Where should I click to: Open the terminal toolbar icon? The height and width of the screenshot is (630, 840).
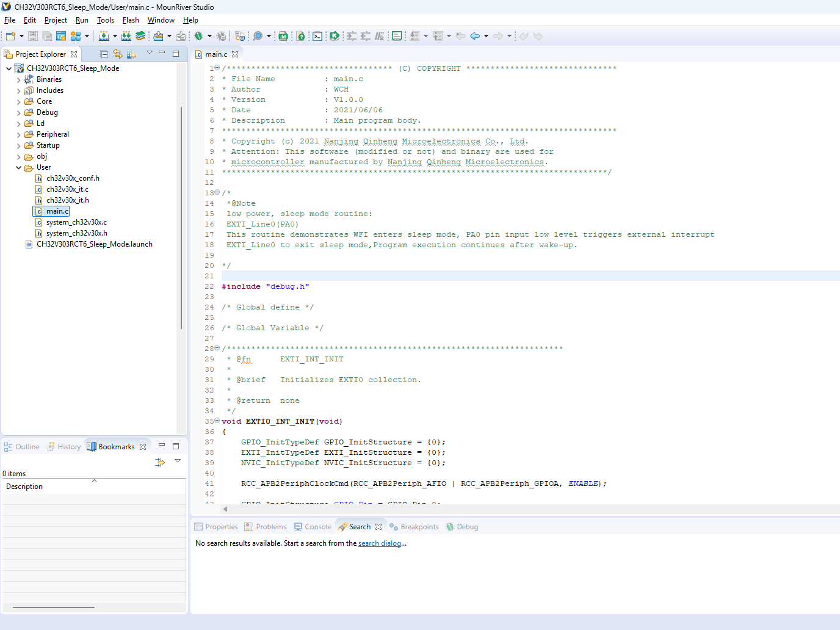317,36
